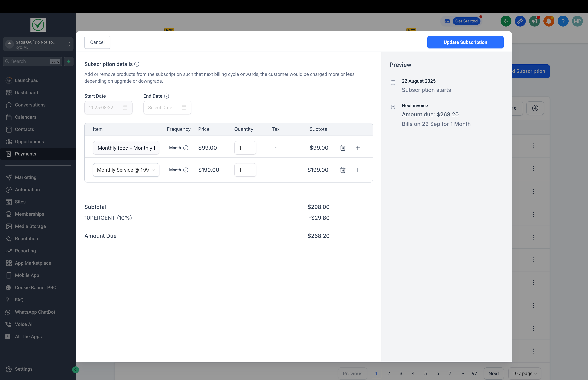Screen dimensions: 588x380
Task: Cancel the subscription edit
Action: [97, 42]
